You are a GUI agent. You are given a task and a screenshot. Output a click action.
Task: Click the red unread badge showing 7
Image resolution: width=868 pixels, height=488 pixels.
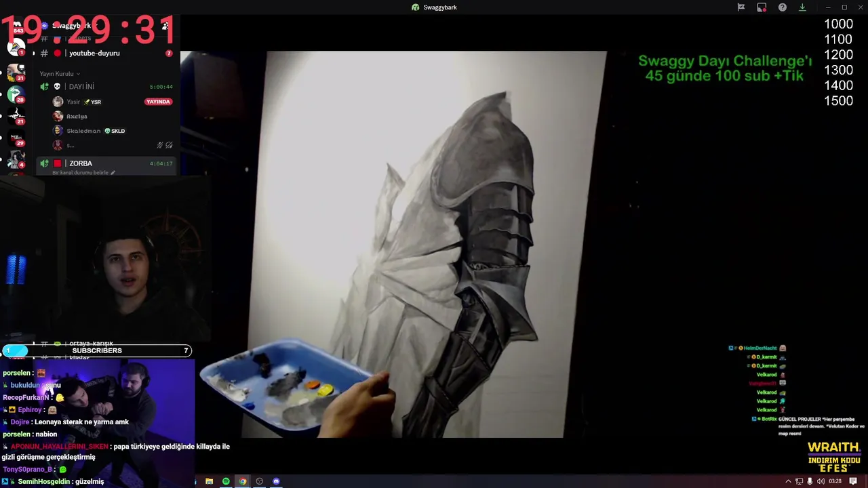[169, 53]
